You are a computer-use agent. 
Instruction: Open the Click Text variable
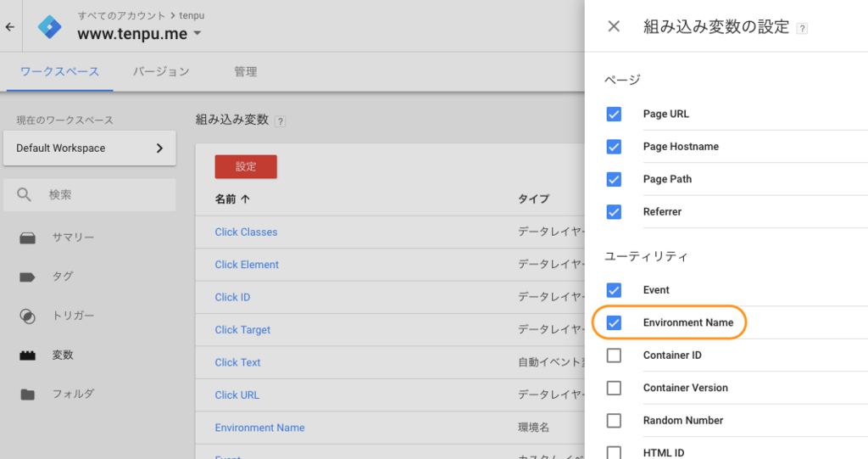coord(237,362)
